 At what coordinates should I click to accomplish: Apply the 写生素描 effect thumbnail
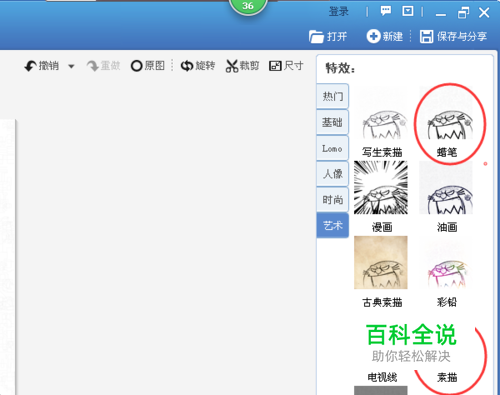point(381,113)
